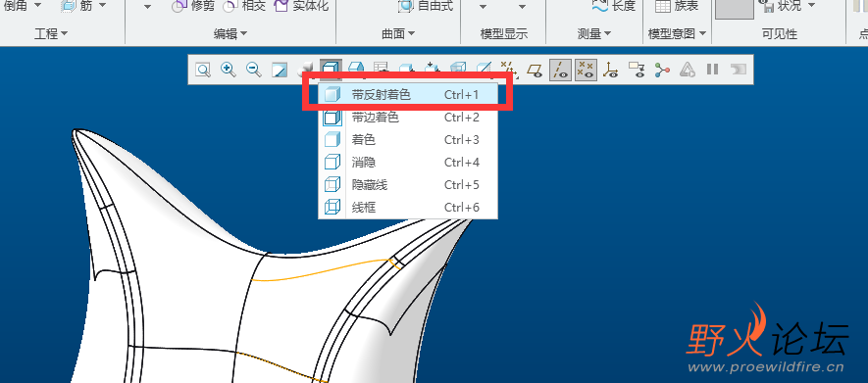This screenshot has width=868, height=383.
Task: Expand the 曲面 group
Action: pos(398,34)
